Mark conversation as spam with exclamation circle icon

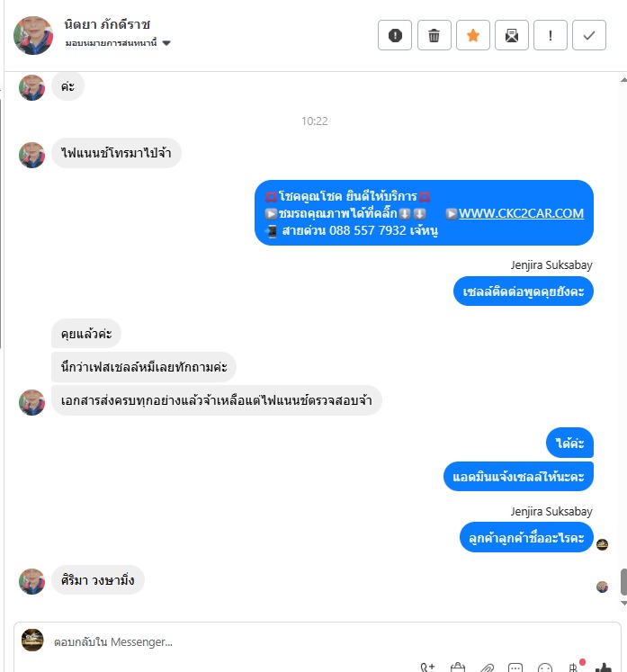coord(395,35)
